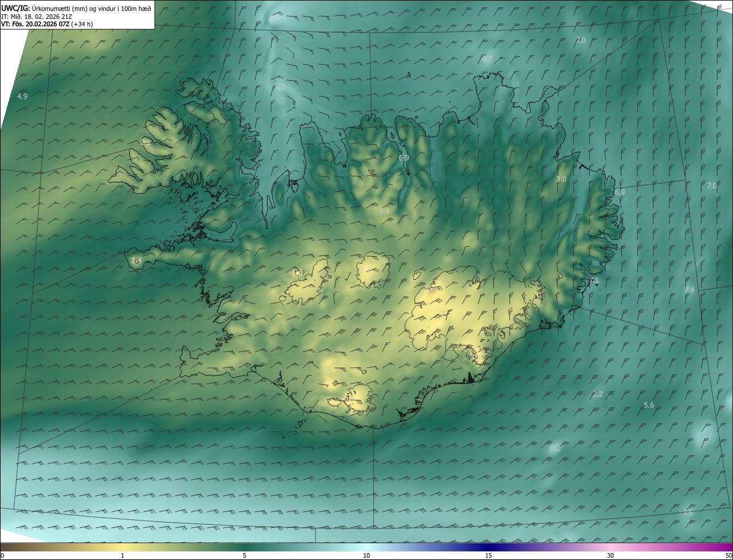Click the 6.9 value off the east coast
This screenshot has width=733, height=560.
620,192
